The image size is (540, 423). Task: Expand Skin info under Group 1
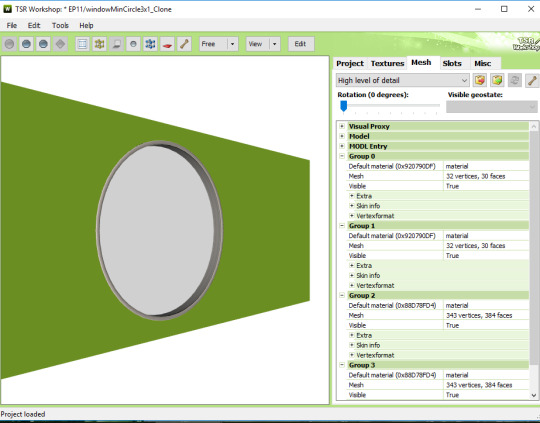[x=352, y=275]
